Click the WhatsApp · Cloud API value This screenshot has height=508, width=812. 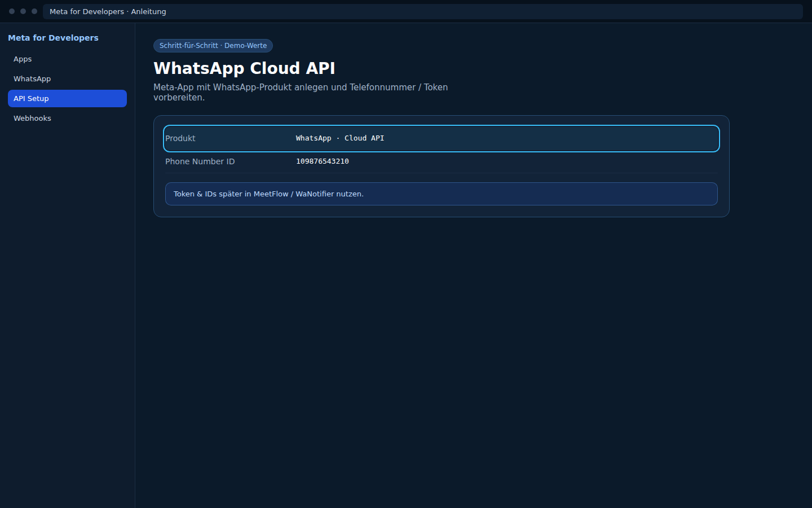tap(340, 138)
